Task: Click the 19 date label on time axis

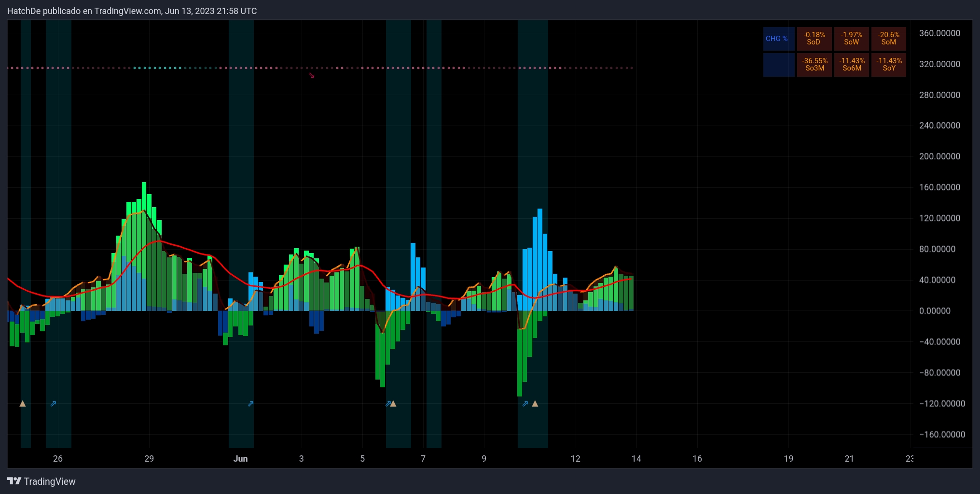Action: tap(788, 459)
